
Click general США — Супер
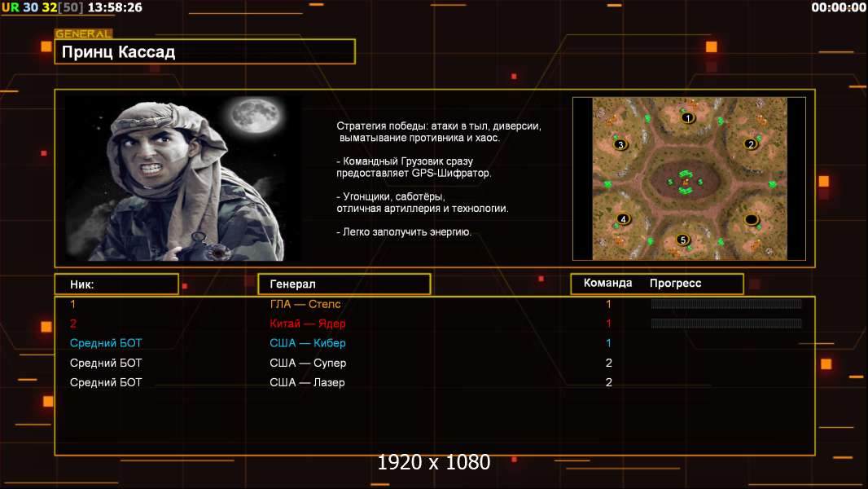(x=308, y=363)
